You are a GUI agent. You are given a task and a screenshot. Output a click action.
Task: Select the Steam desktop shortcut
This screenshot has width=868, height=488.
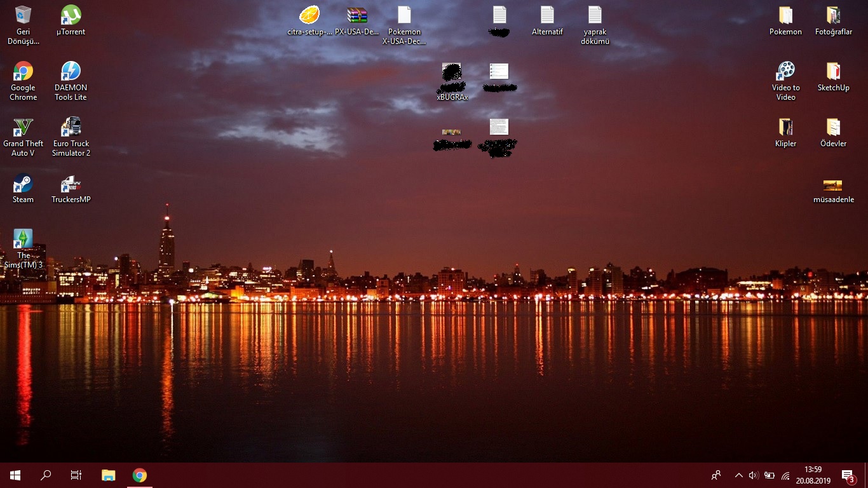23,184
